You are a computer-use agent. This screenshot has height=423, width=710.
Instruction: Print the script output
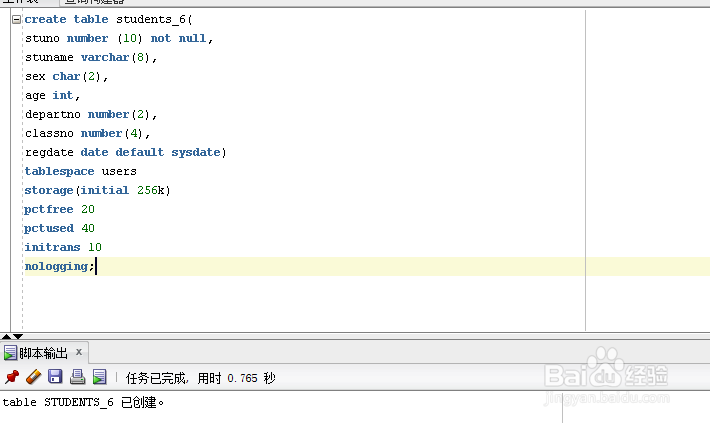coord(77,377)
